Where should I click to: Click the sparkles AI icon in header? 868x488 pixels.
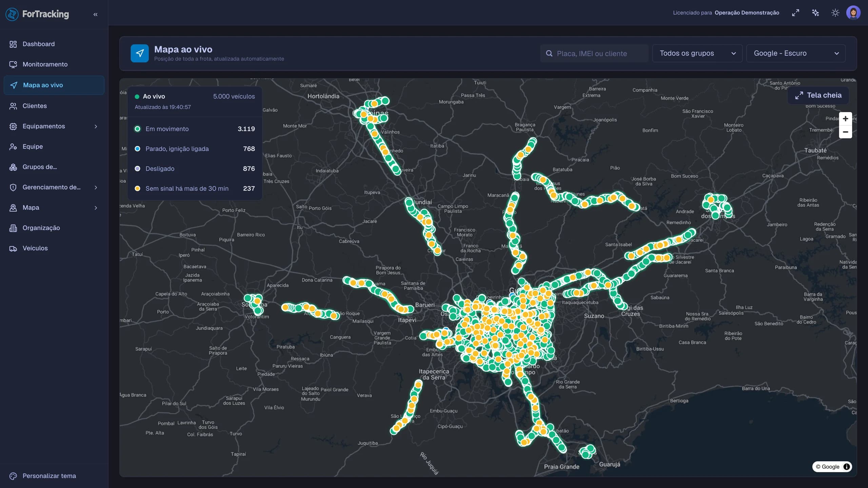(815, 13)
